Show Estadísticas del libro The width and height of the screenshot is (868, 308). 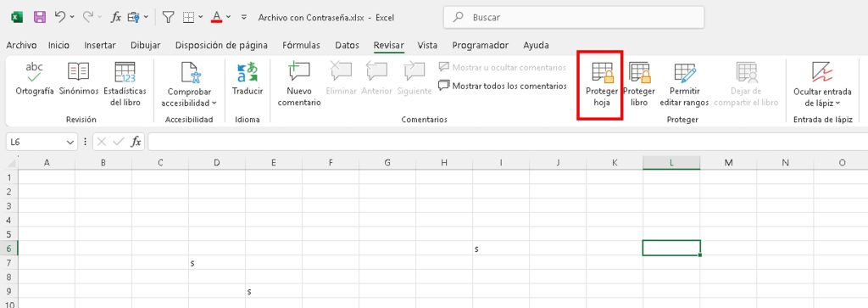pyautogui.click(x=125, y=84)
